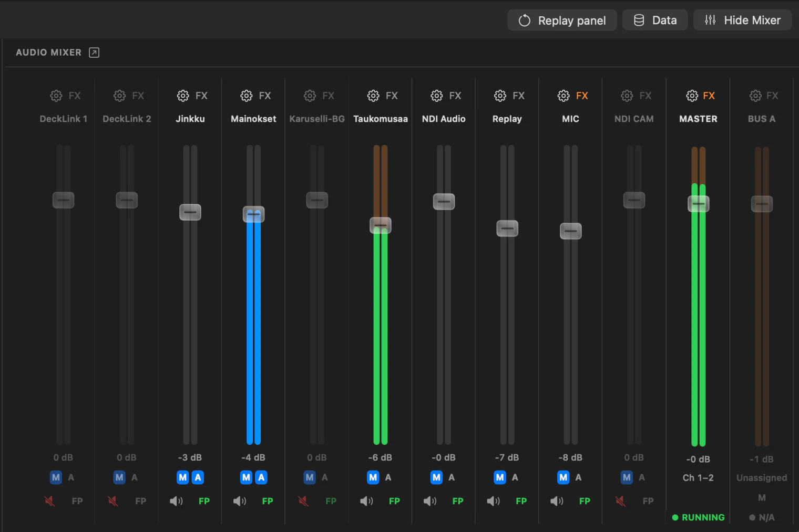Mute the NDI Audio speaker icon
The image size is (799, 532).
[x=430, y=501]
